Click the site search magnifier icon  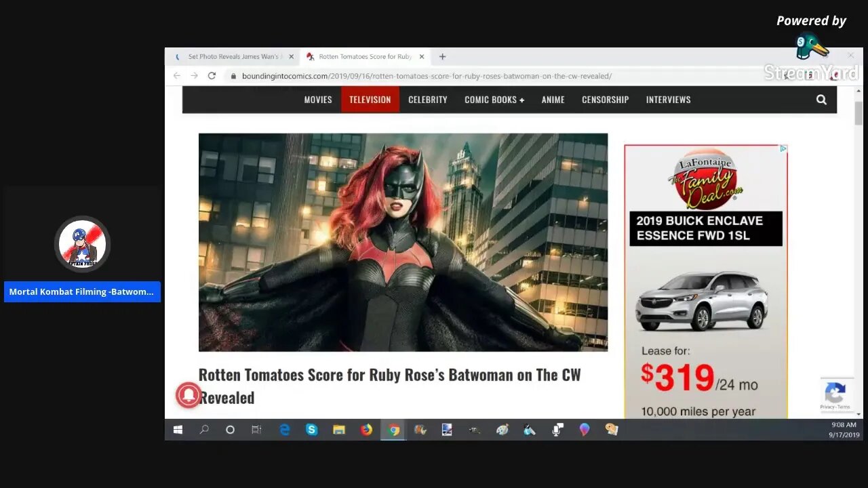[x=821, y=100]
